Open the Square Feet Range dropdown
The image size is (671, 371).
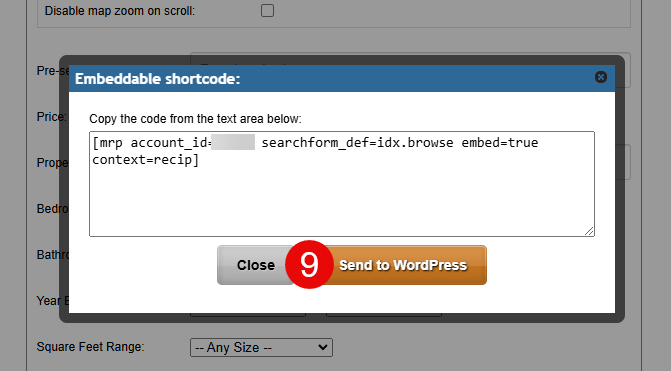(x=261, y=347)
